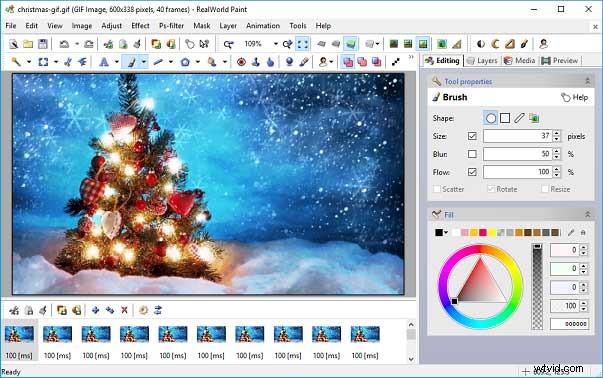Screen dimensions: 603x378
Task: Click the frames panel scrollbar down arrow
Action: tap(411, 359)
